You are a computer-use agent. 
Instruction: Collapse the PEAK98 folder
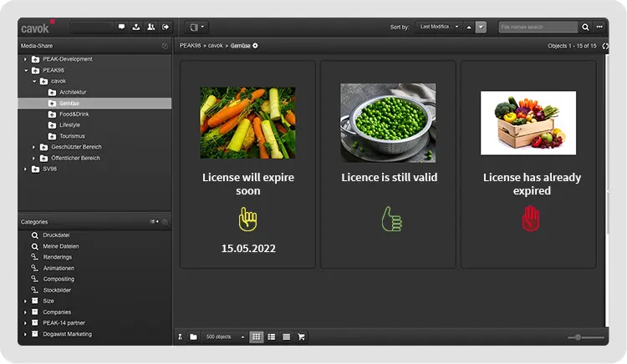[x=26, y=70]
